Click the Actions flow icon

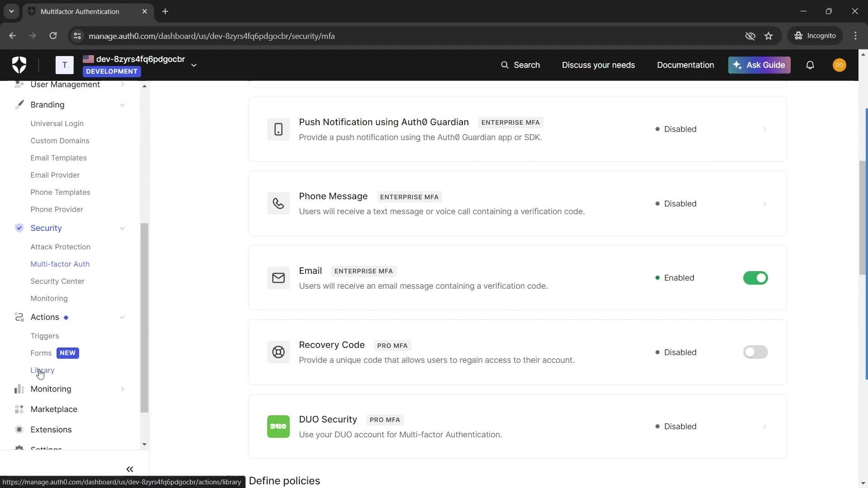pos(19,317)
